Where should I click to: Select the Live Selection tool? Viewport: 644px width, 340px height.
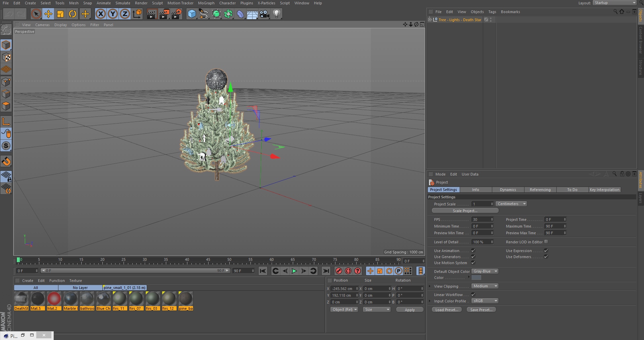point(36,14)
